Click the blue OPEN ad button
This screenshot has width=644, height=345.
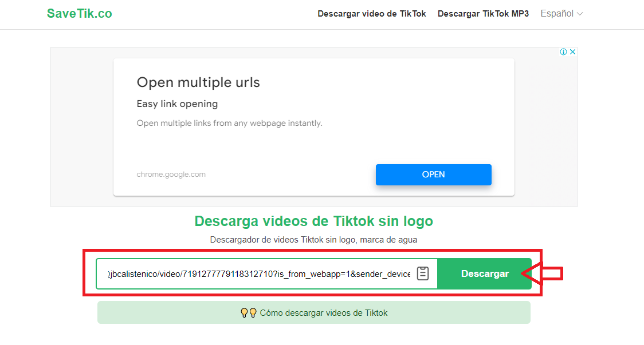coord(433,175)
